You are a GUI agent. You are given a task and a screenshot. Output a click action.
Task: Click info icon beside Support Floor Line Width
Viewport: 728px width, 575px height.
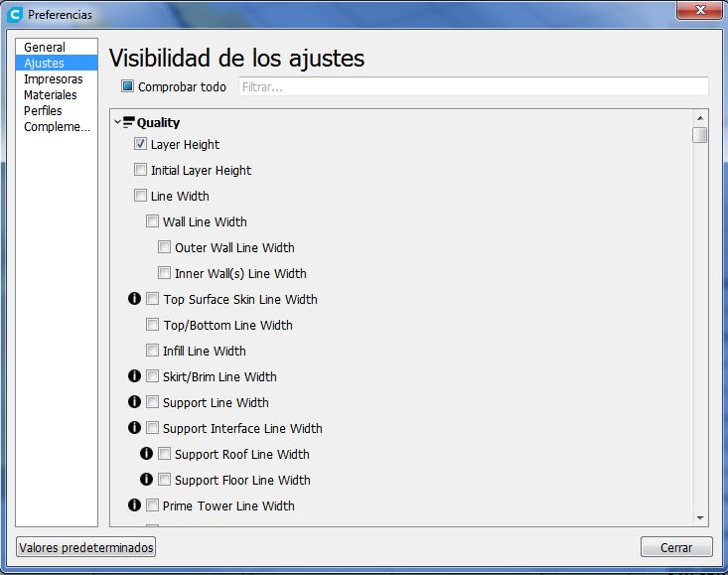[x=146, y=479]
